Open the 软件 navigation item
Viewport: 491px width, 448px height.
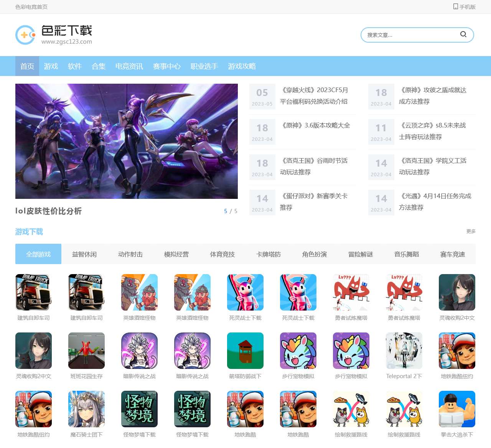(75, 66)
